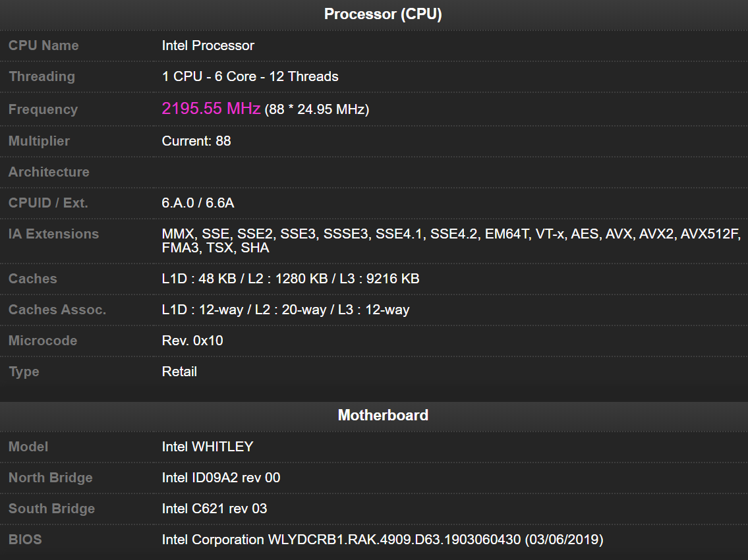Image resolution: width=748 pixels, height=560 pixels.
Task: Click the Processor (CPU) section header
Action: (382, 14)
